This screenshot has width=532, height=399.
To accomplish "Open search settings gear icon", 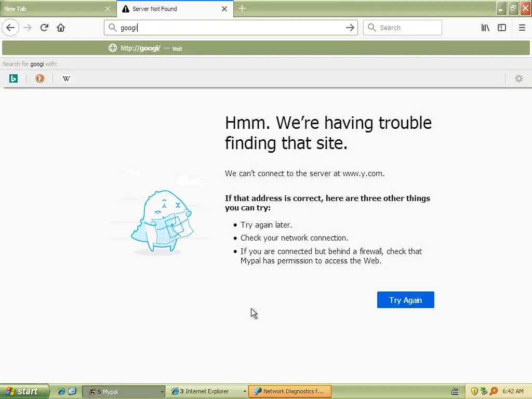I will [519, 79].
